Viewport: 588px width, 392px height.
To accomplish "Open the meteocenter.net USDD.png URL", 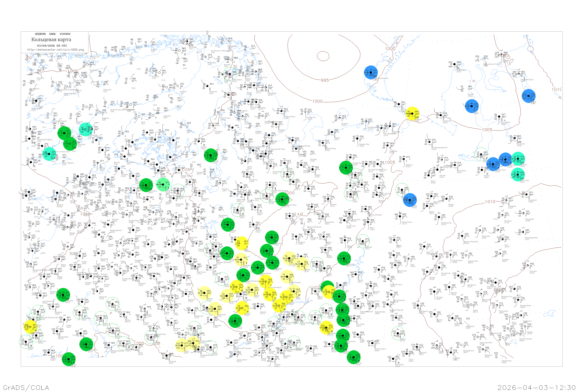I will 55,50.
